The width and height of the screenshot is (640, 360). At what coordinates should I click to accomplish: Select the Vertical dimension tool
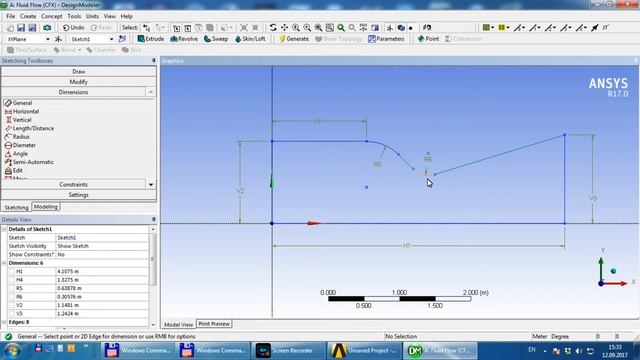[x=18, y=120]
